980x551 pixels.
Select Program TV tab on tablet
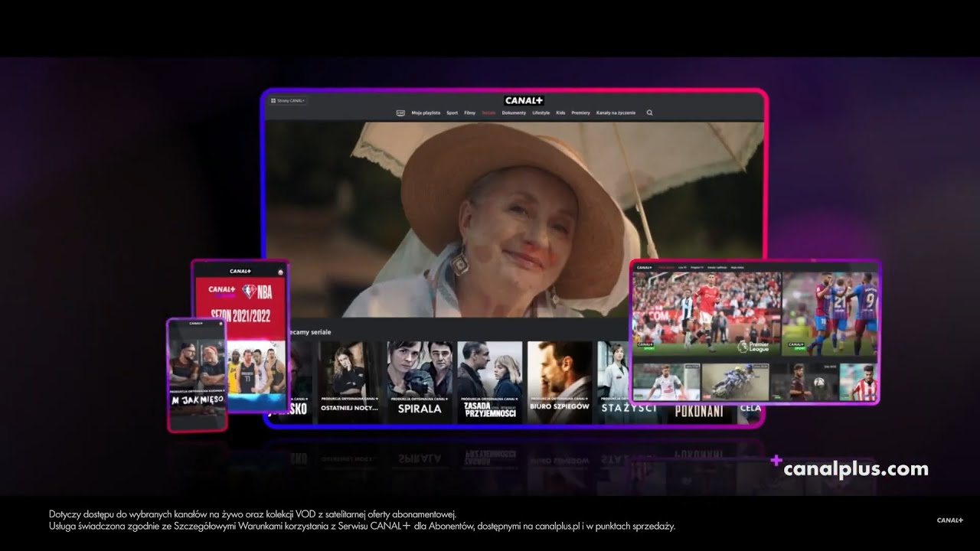click(697, 267)
